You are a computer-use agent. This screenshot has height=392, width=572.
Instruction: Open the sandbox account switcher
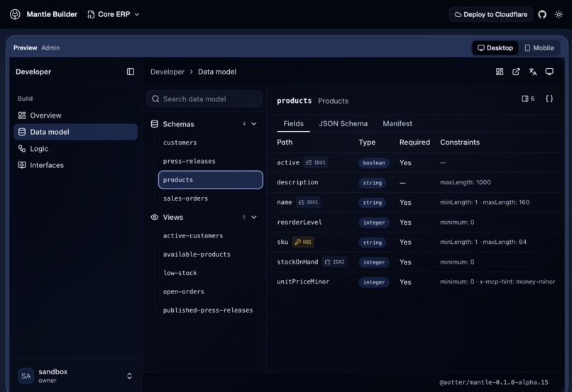75,376
